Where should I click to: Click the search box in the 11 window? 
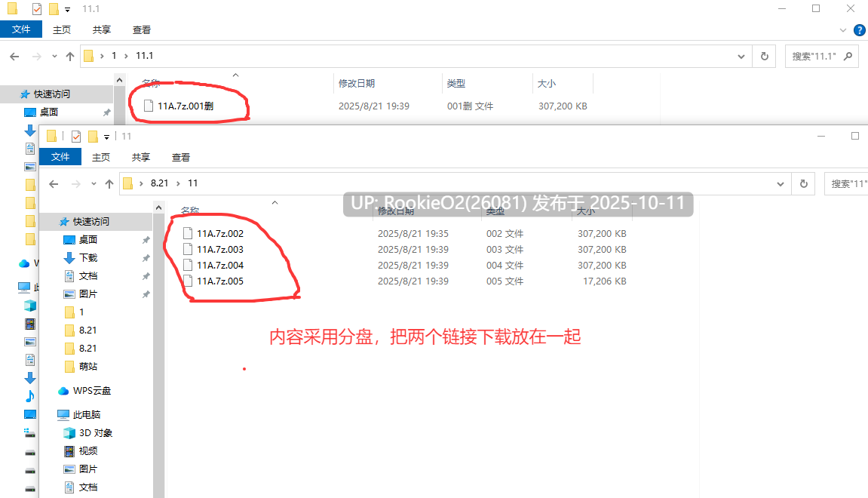pyautogui.click(x=846, y=184)
